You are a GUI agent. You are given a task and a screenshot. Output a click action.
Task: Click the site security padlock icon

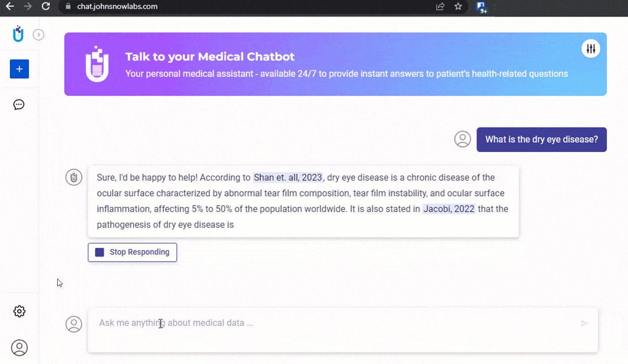(68, 7)
